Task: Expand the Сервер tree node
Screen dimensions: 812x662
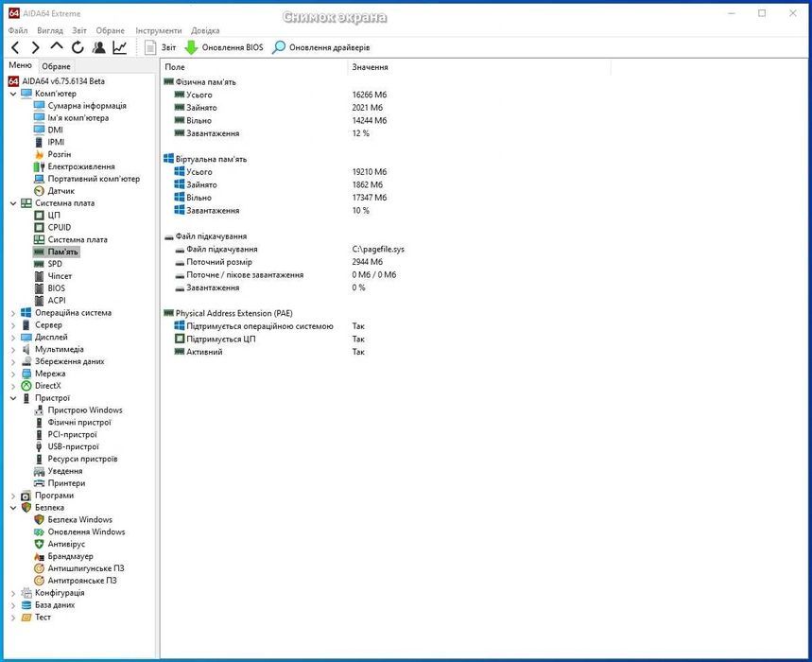Action: point(13,325)
